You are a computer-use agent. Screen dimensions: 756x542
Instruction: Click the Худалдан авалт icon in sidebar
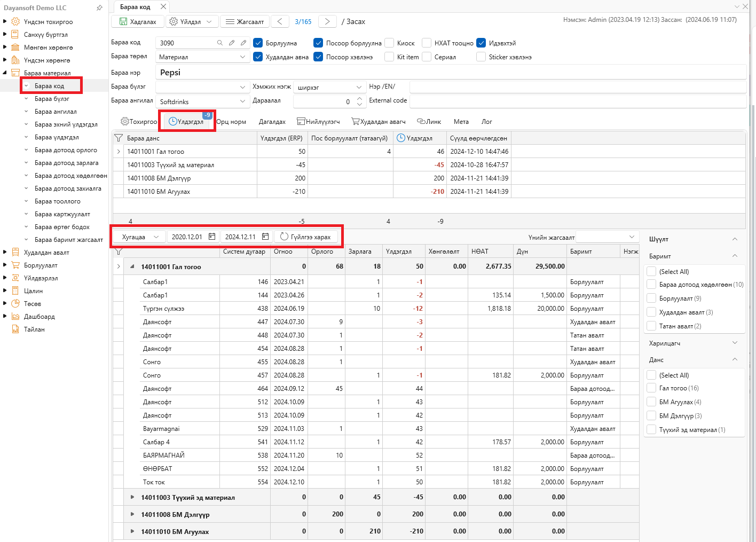[x=15, y=253]
